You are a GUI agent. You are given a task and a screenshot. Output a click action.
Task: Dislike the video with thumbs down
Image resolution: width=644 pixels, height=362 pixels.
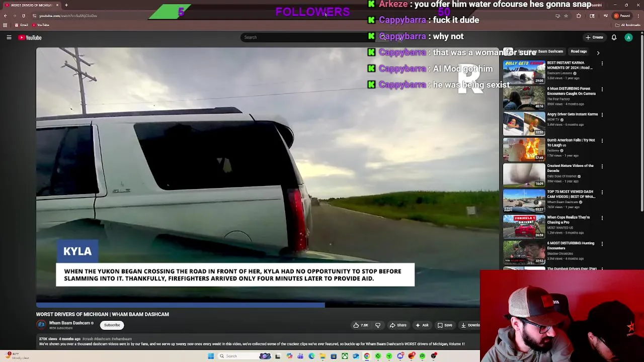tap(378, 325)
